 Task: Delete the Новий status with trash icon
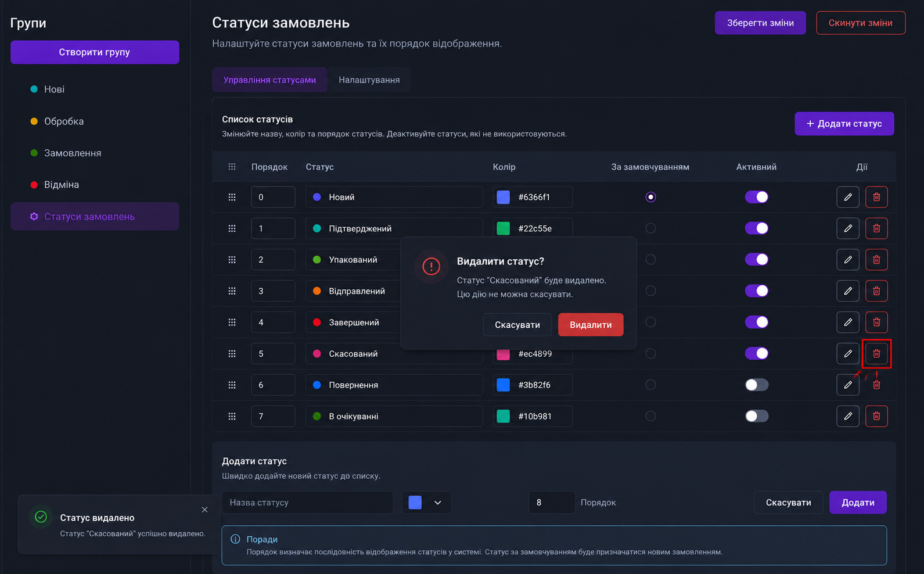[x=876, y=197]
